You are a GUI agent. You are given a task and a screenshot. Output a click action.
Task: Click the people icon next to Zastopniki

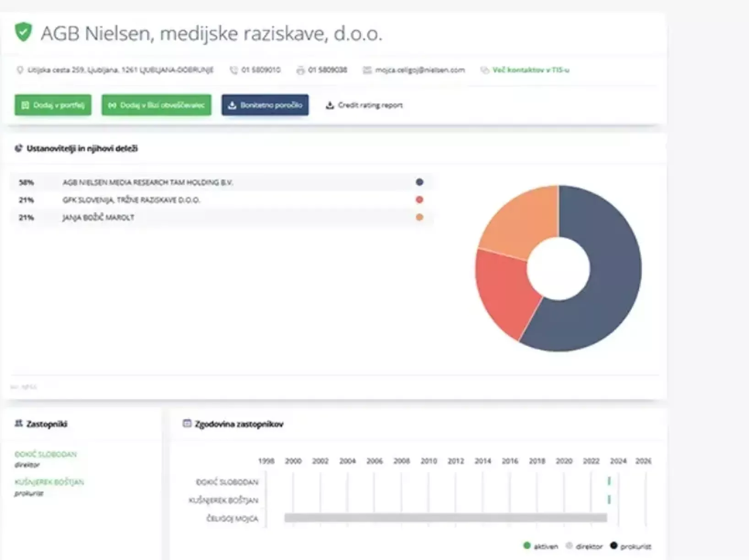tap(18, 424)
